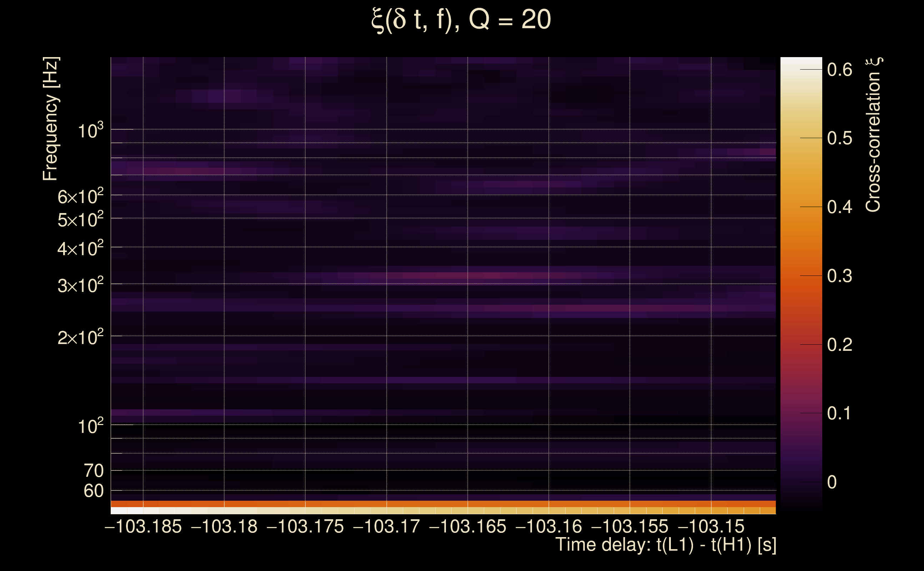The width and height of the screenshot is (924, 571).
Task: Click the 10² frequency tick label
Action: (x=90, y=426)
